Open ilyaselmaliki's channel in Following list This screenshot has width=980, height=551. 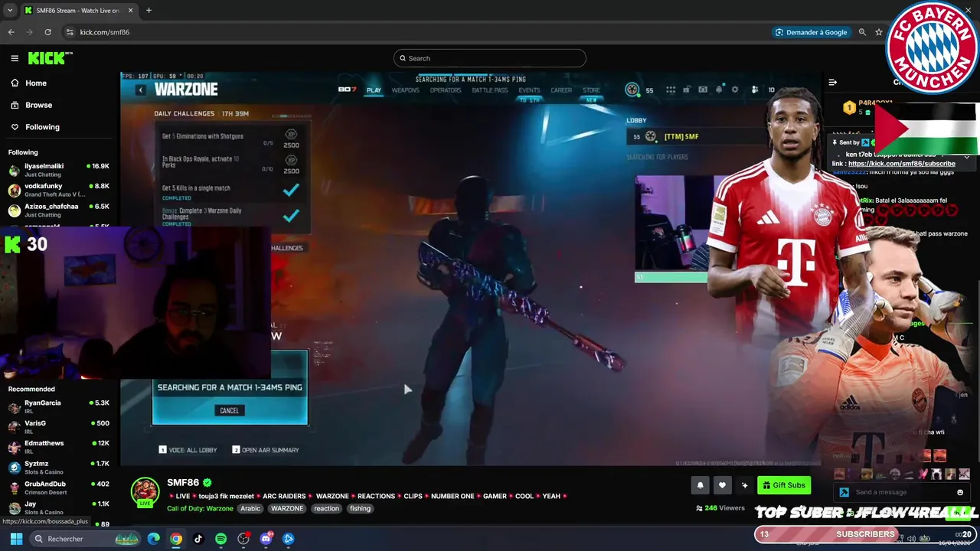point(58,170)
